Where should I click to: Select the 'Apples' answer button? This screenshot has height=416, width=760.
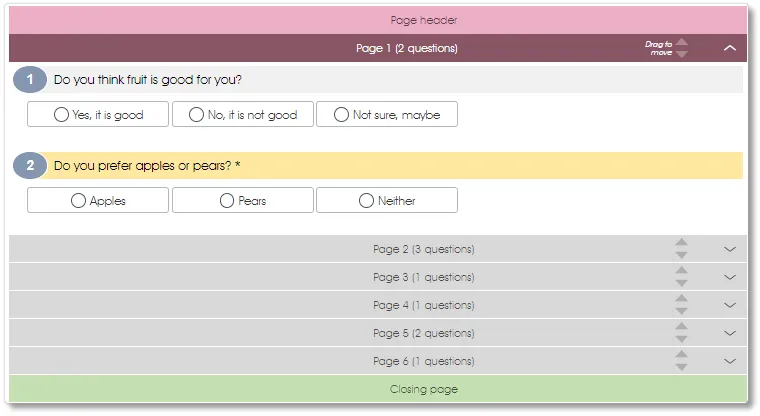[x=98, y=201]
